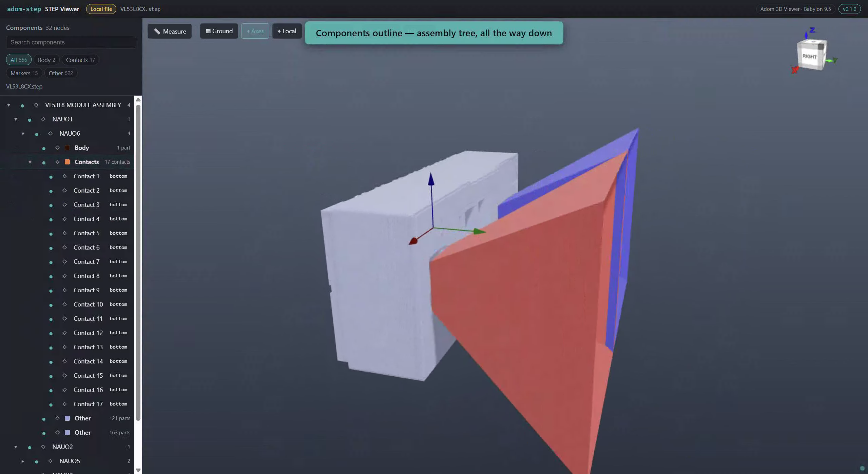Click the orange Contacts color swatch

[x=67, y=162]
